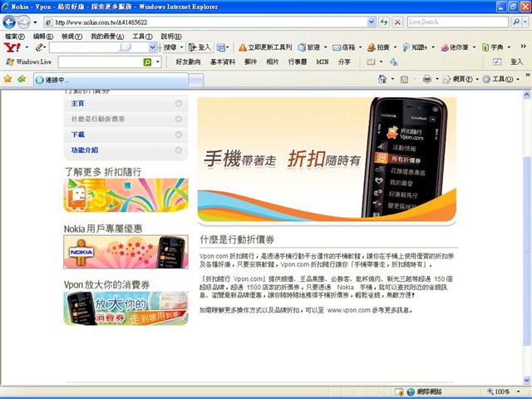Open Windows Live 好友動向
Image resolution: width=532 pixels, height=399 pixels.
pyautogui.click(x=189, y=62)
